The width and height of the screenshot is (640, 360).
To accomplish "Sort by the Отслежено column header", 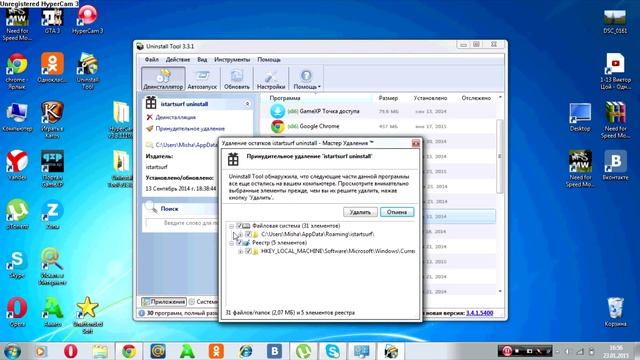I will click(x=476, y=98).
